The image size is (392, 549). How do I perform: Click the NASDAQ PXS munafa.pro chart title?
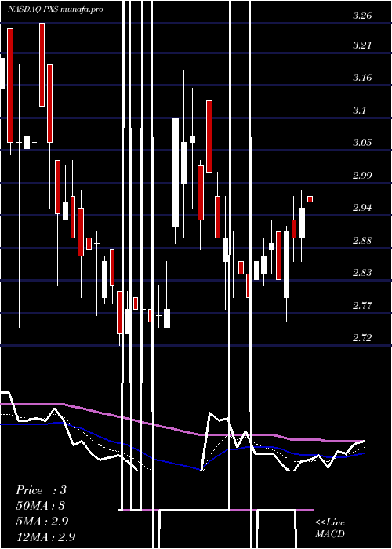click(x=56, y=9)
